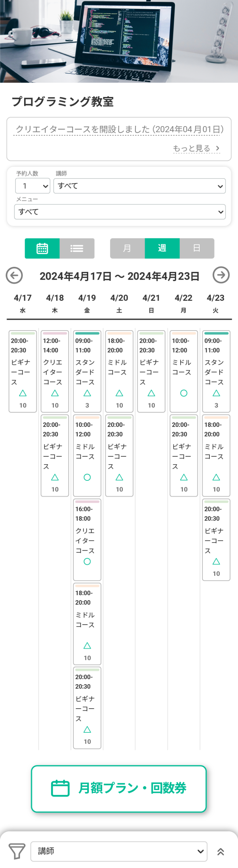Image resolution: width=238 pixels, height=868 pixels.
Task: Select the 4/20 土 day header
Action: point(119,303)
